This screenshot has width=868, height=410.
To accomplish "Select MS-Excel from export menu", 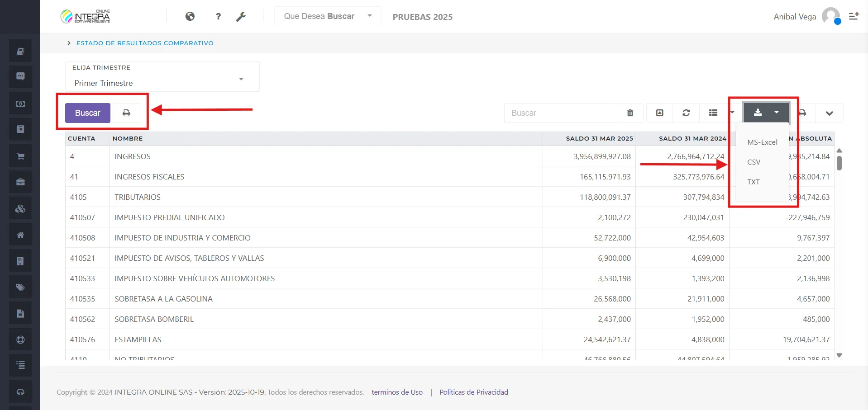I will pyautogui.click(x=762, y=142).
